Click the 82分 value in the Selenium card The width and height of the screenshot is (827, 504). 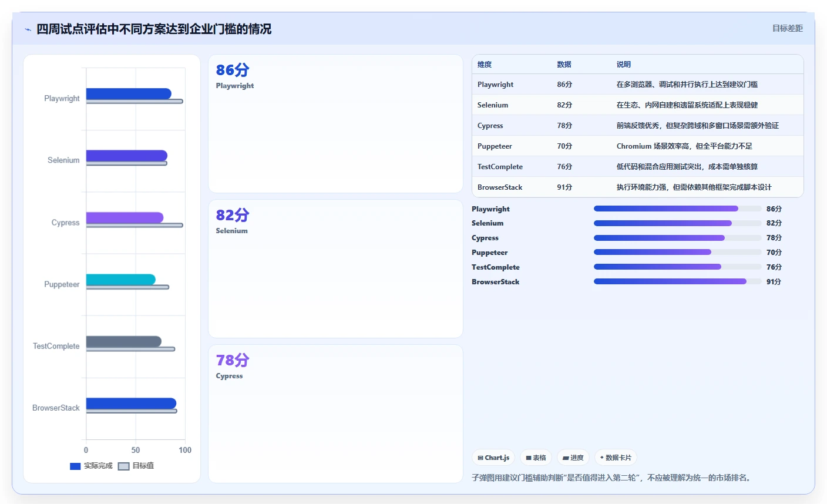pos(233,215)
